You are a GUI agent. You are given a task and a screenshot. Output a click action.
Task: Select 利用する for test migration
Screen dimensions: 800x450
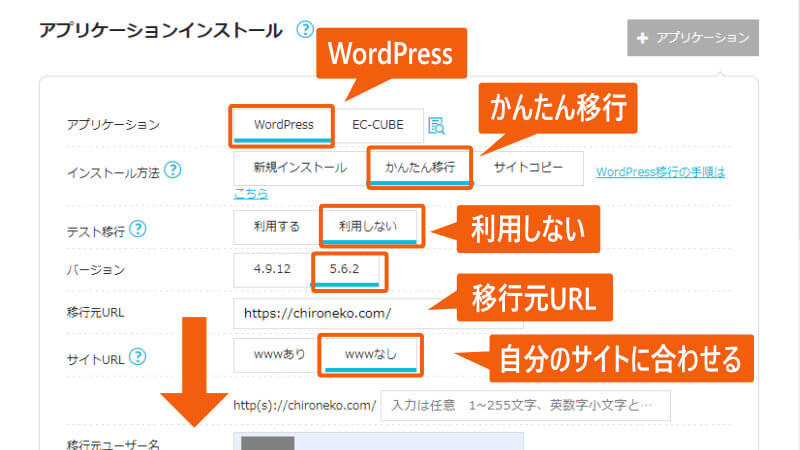[x=277, y=227]
